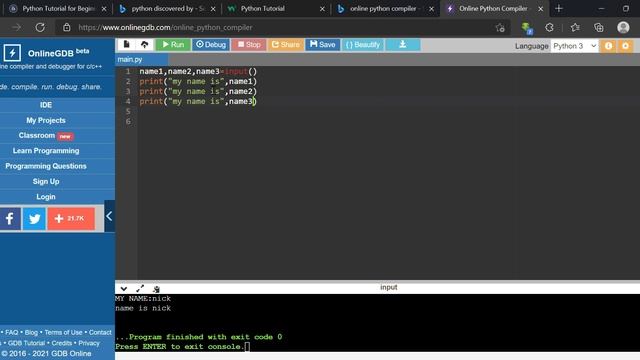Click the address bar URL
Screen dimensions: 640x360
(x=165, y=28)
